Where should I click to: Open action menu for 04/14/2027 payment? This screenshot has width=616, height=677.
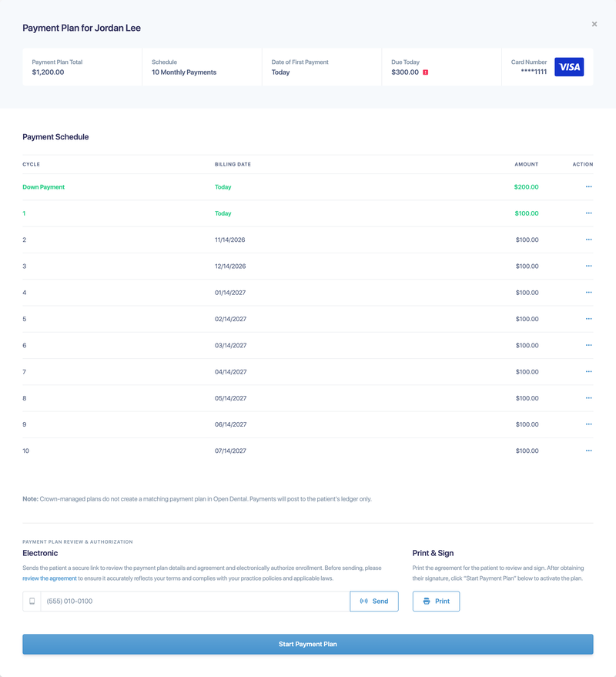[588, 371]
